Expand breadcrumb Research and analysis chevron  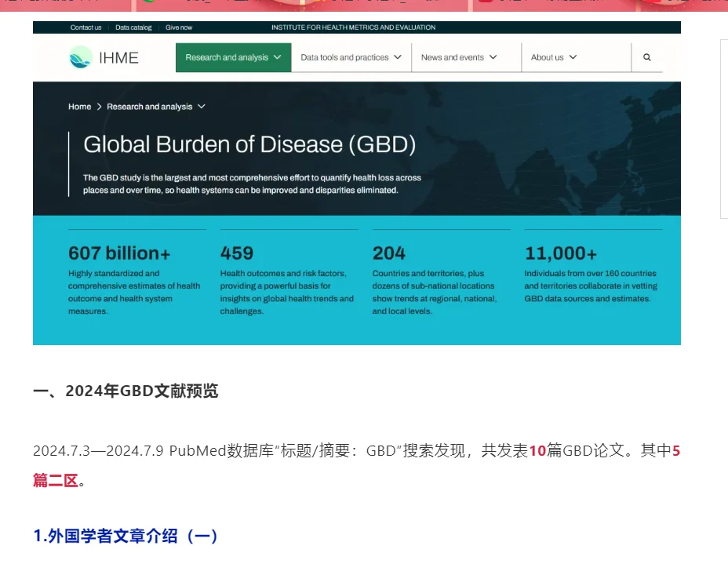click(x=201, y=107)
